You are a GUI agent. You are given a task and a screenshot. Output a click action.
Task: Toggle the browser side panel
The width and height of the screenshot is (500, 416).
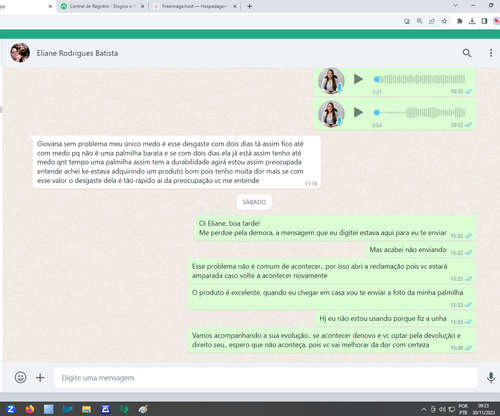pos(484,21)
